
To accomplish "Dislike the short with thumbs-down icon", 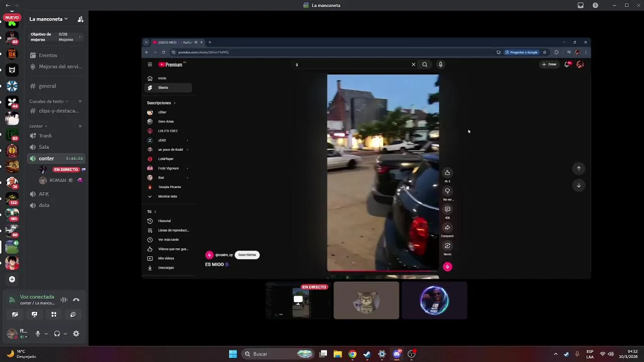I will coord(447,191).
